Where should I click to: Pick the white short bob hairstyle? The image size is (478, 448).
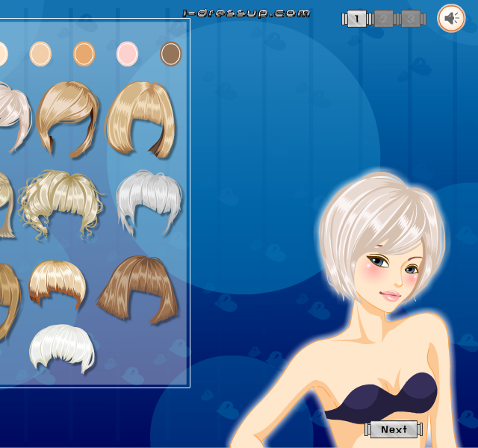pos(62,349)
